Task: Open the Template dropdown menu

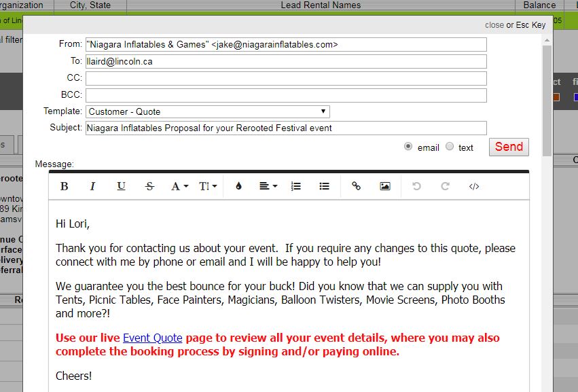Action: point(207,111)
